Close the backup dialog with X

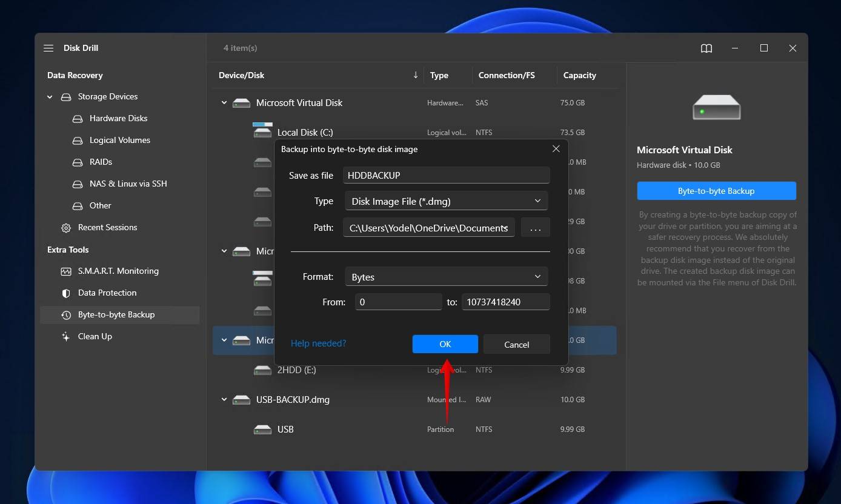556,149
